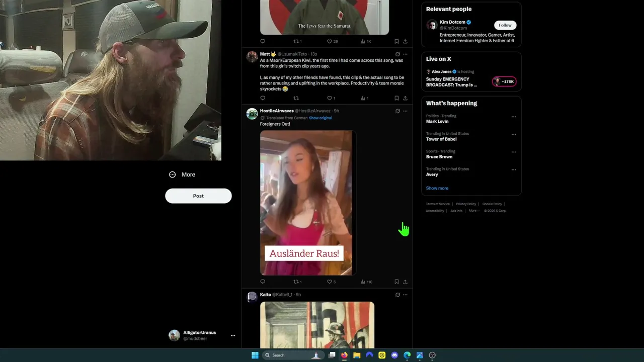Reply to the HostileAirwaves post

point(263,282)
